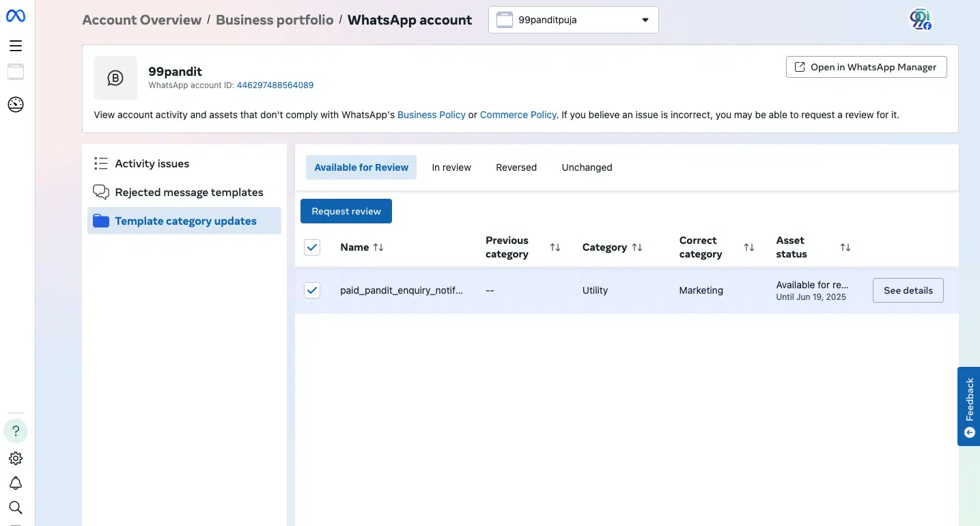The width and height of the screenshot is (980, 526).
Task: Click Open in WhatsApp Manager button
Action: pyautogui.click(x=867, y=67)
